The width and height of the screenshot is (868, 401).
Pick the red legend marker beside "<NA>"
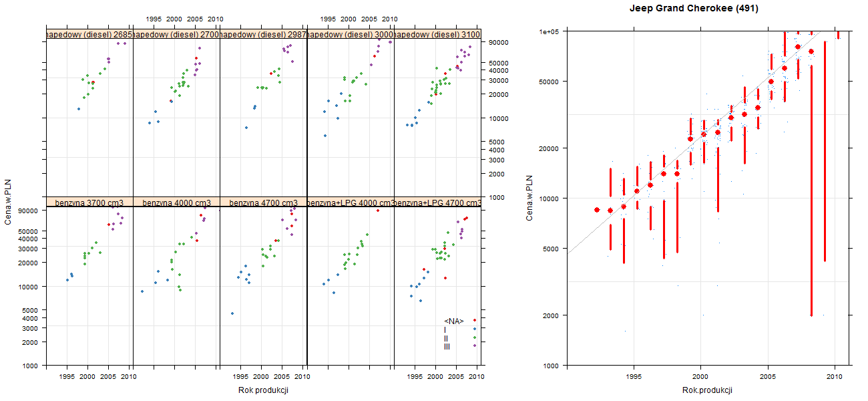[x=474, y=321]
